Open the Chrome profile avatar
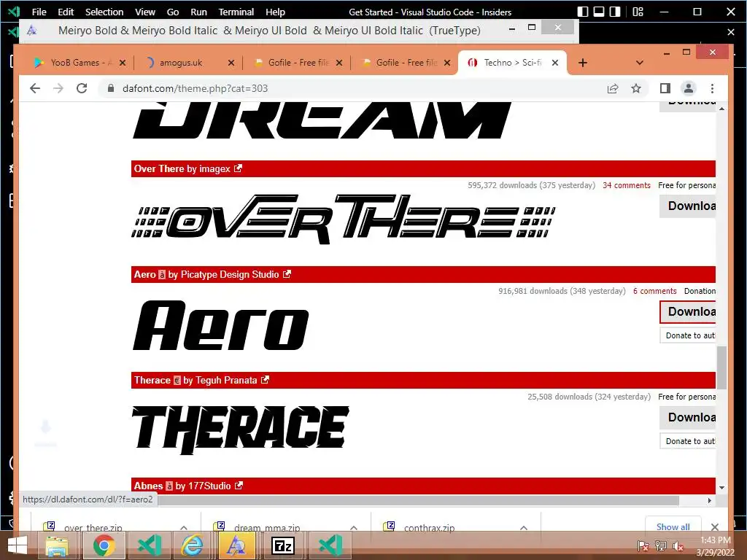The image size is (747, 560). tap(689, 88)
